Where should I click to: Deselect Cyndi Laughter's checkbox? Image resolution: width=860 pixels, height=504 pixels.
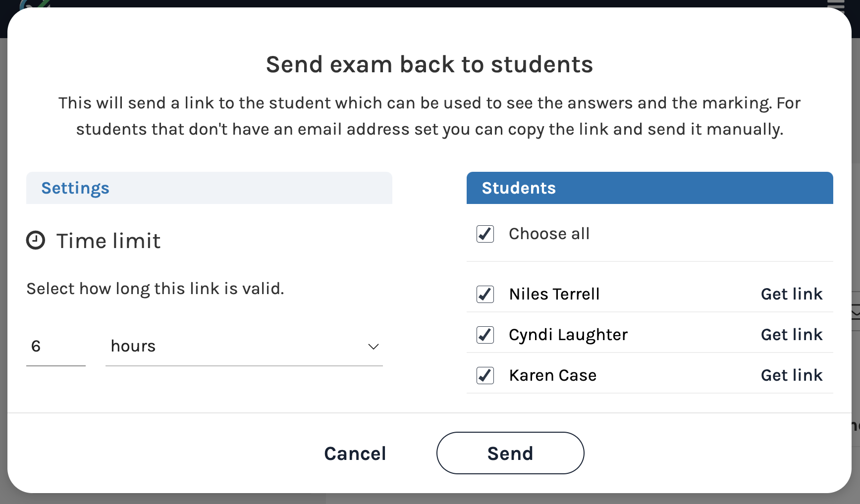click(485, 335)
